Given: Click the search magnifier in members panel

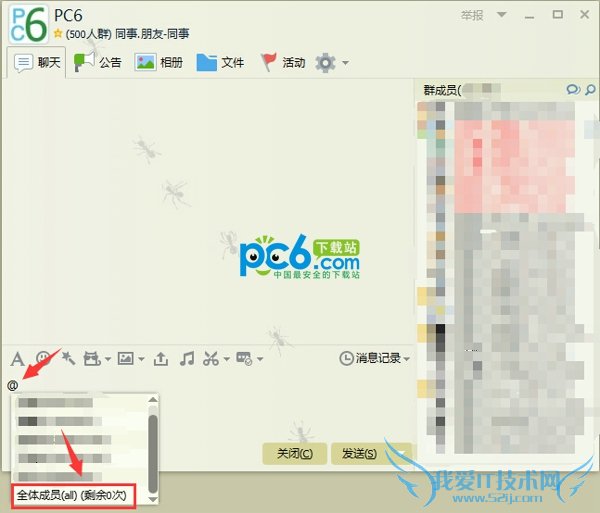Looking at the screenshot, I should pos(590,90).
